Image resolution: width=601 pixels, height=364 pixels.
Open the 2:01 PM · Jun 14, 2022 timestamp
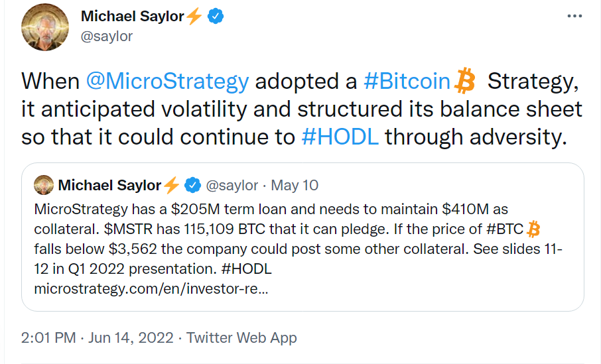[x=98, y=338]
